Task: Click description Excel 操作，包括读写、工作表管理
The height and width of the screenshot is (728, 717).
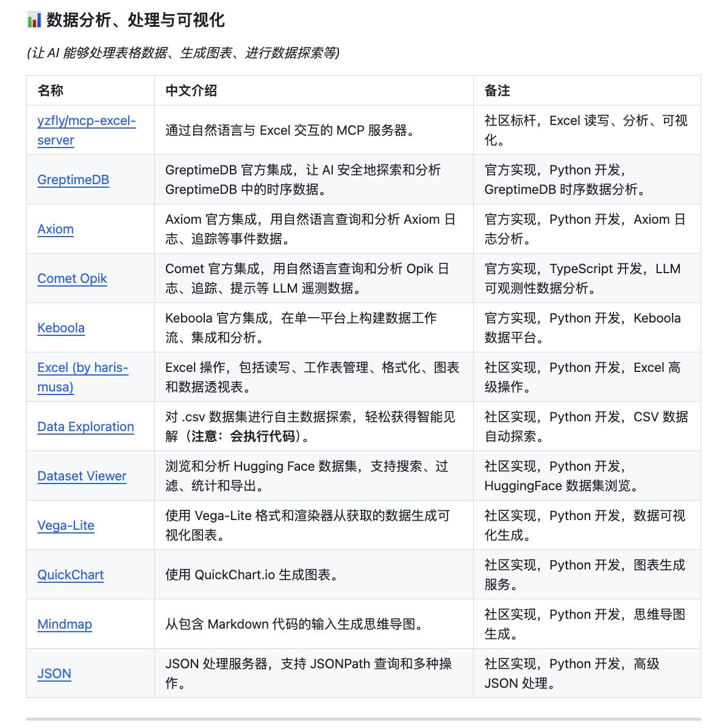Action: pos(312,377)
